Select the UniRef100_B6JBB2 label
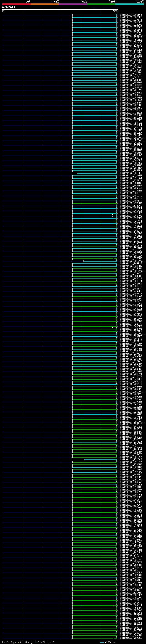The image size is (146, 644). pyautogui.click(x=131, y=276)
